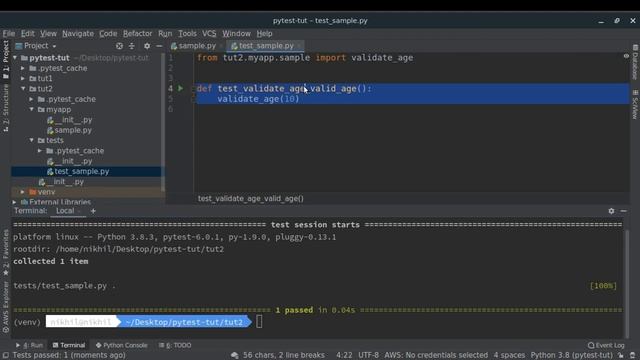Viewport: 640px width, 360px height.
Task: Open SciView tool window on right edge
Action: click(635, 104)
